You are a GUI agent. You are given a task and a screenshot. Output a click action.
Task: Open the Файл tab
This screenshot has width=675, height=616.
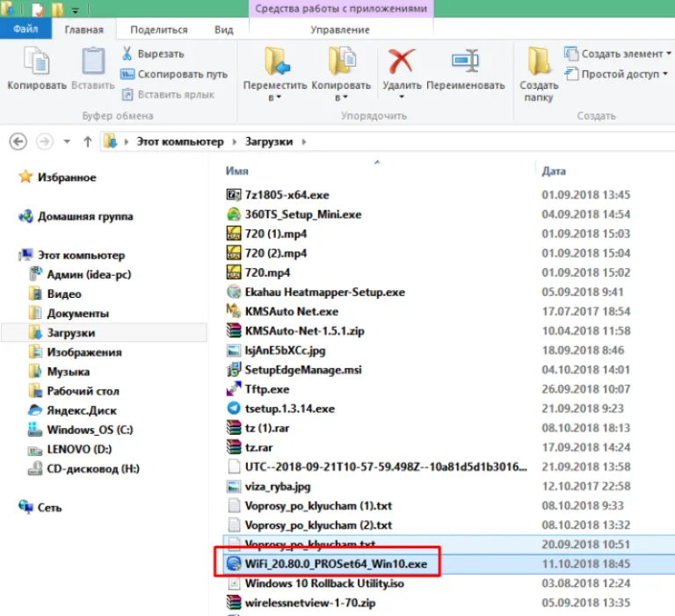(25, 29)
